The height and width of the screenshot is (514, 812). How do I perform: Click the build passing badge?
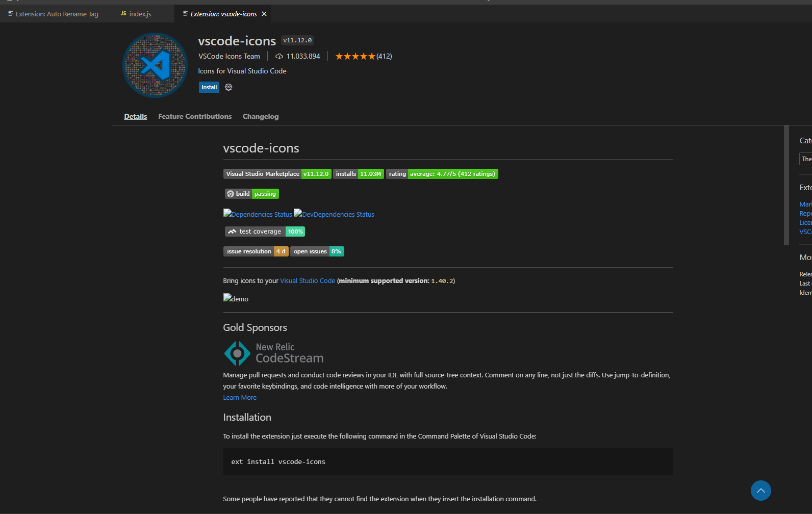point(252,194)
